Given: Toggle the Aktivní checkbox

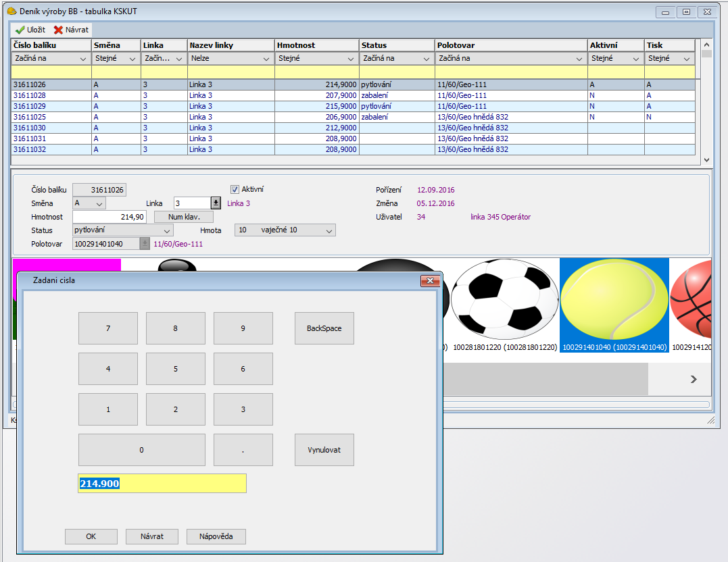Looking at the screenshot, I should coord(235,190).
